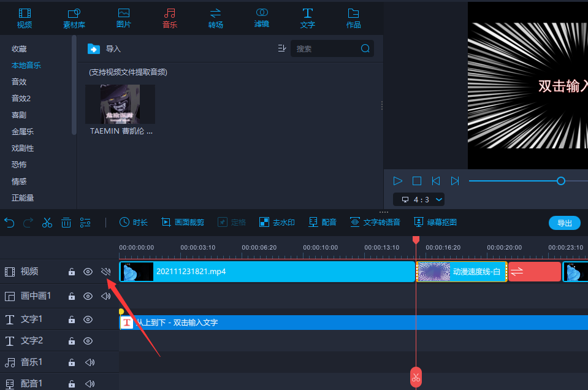Click the 文字转语音 text-to-speech tool

(375, 223)
